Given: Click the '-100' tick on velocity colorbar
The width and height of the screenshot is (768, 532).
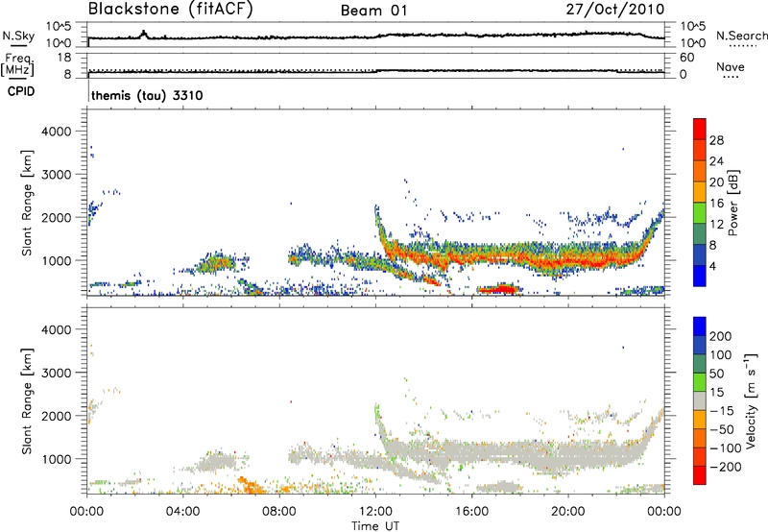Looking at the screenshot, I should (726, 448).
